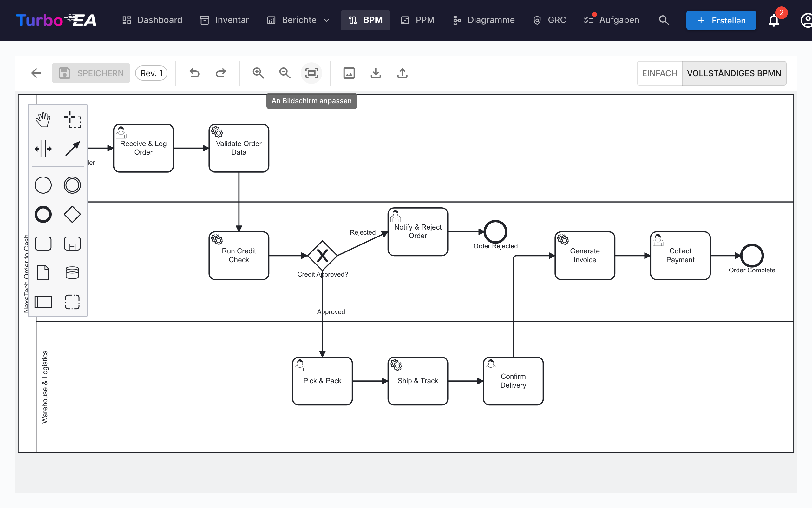812x508 pixels.
Task: Go back with the arrow icon
Action: coord(36,73)
